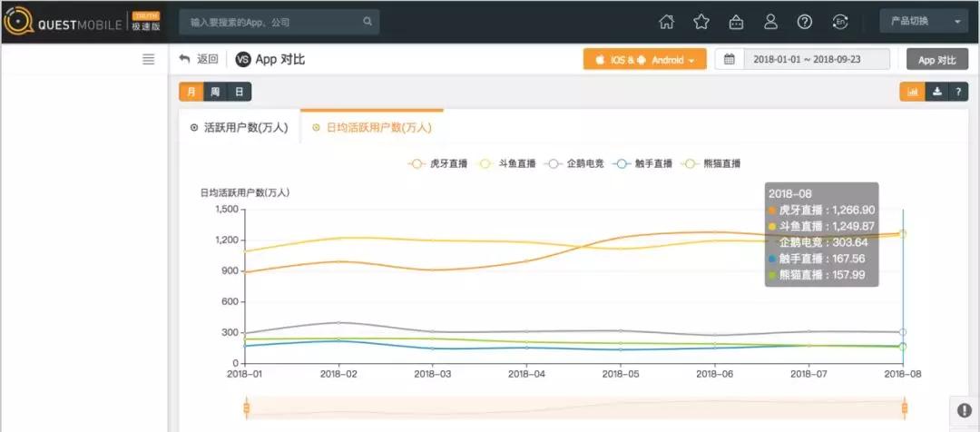
Task: Toggle 斗鱼直播 series in legend
Action: 506,163
